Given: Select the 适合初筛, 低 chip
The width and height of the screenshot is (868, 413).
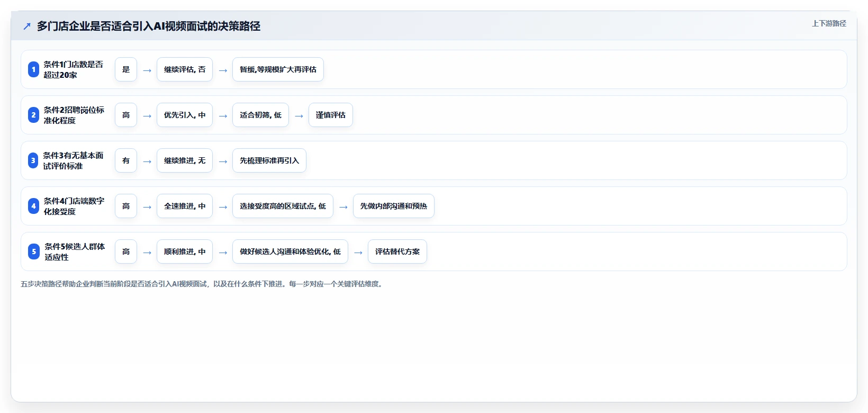Looking at the screenshot, I should [x=260, y=115].
